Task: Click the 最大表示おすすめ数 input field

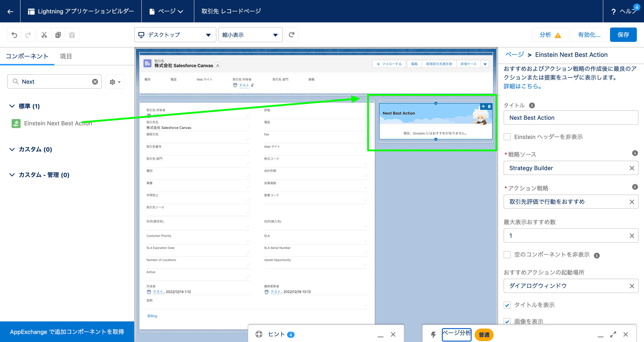Action: tap(571, 235)
